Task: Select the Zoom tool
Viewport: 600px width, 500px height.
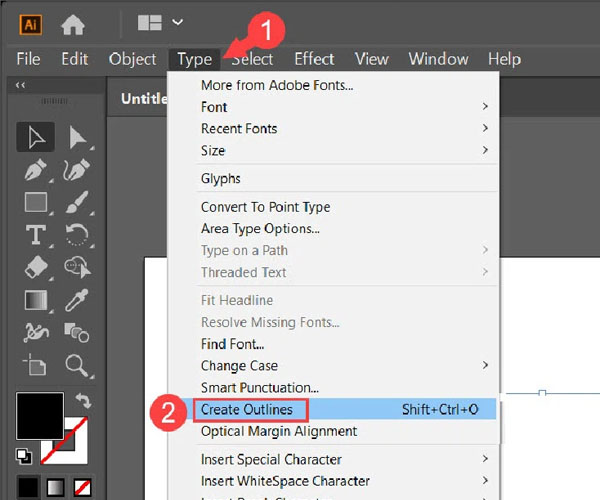Action: pyautogui.click(x=77, y=366)
